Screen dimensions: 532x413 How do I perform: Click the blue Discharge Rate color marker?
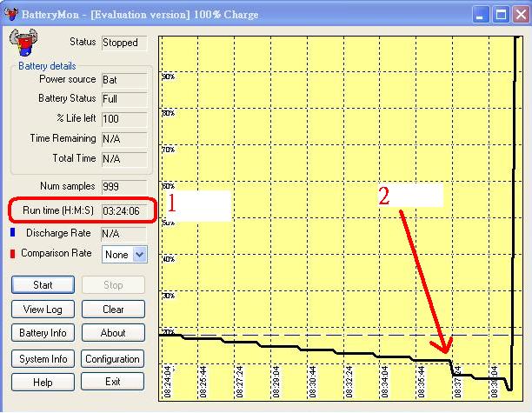(13, 232)
